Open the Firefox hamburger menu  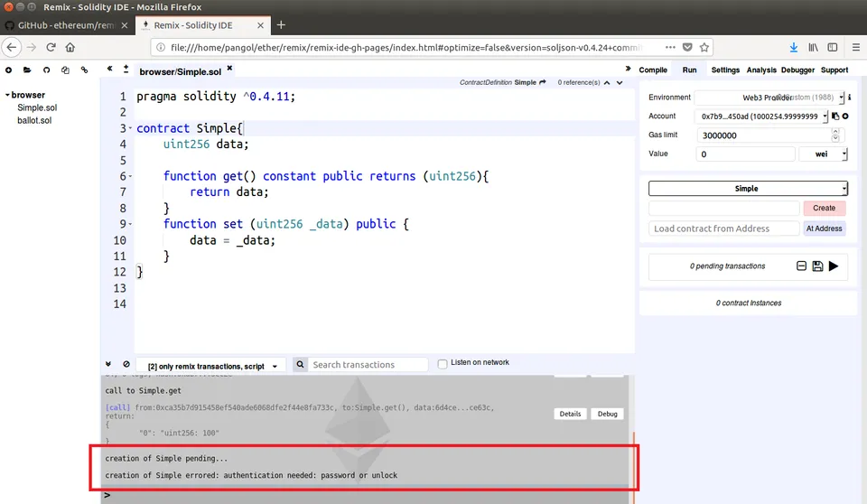click(856, 48)
